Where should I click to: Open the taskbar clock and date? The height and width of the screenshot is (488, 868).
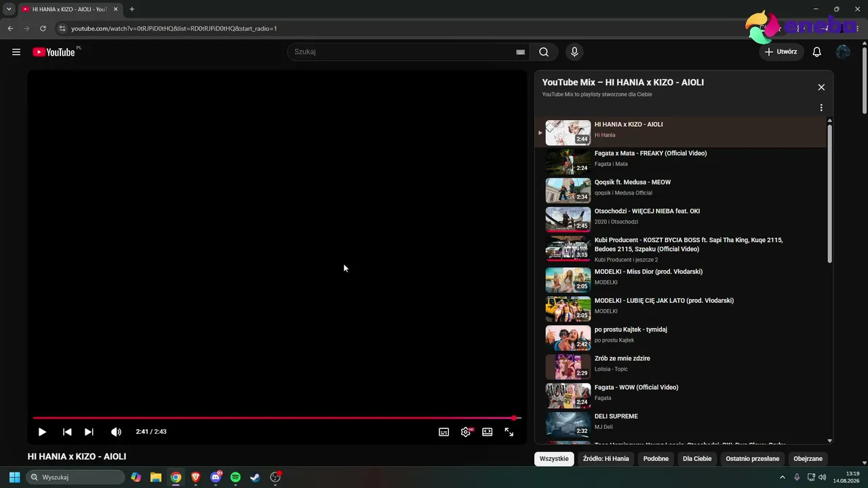click(x=846, y=477)
